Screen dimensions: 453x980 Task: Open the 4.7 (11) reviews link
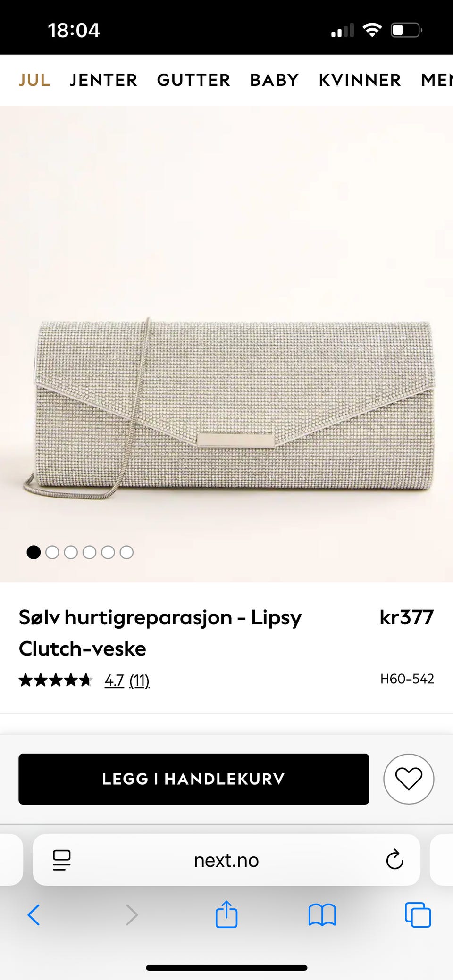pyautogui.click(x=127, y=681)
